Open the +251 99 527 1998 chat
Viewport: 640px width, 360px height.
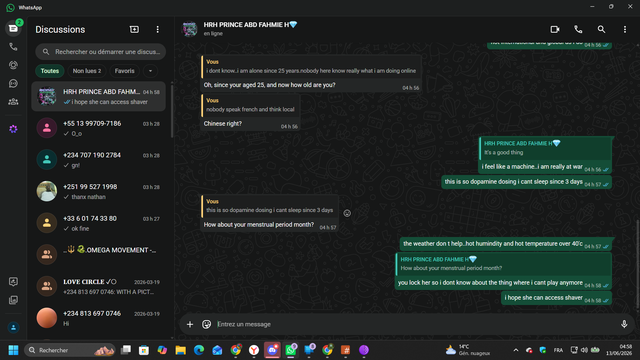[98, 191]
